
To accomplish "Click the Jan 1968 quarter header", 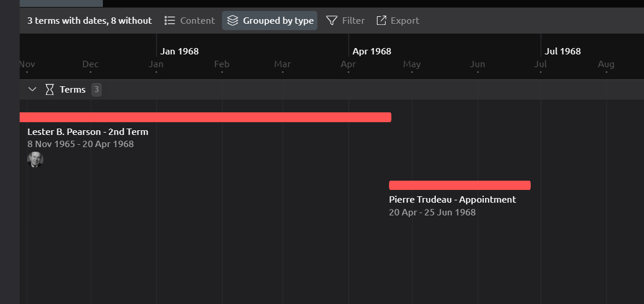I will point(179,52).
